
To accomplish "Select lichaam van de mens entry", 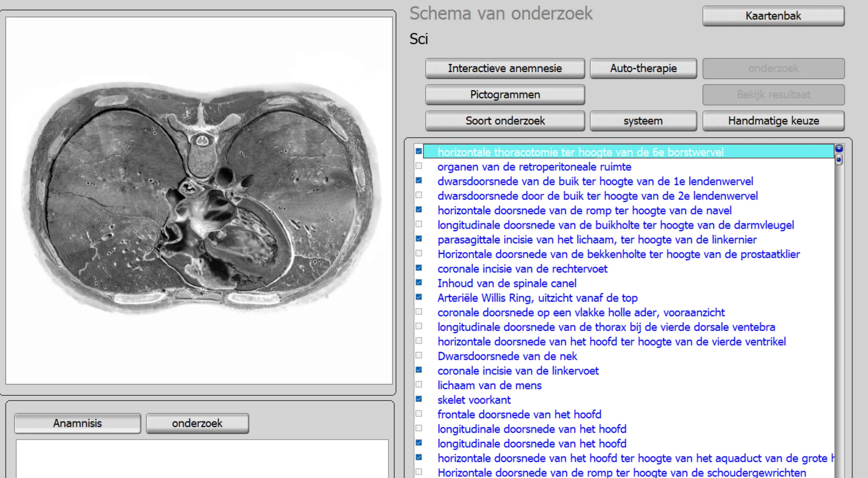I will point(489,386).
